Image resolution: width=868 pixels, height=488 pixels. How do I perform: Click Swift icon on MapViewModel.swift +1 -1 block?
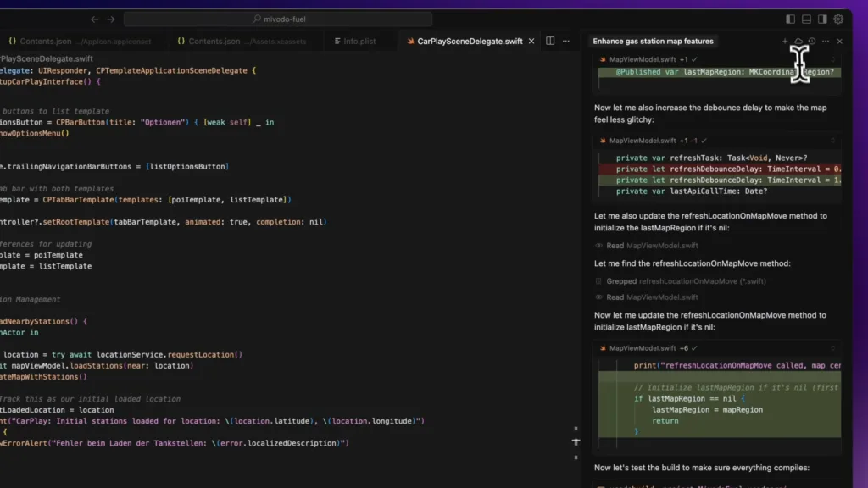pos(603,141)
